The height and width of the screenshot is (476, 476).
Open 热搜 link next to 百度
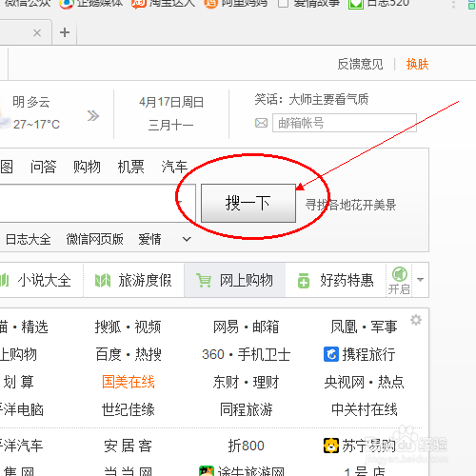(149, 354)
